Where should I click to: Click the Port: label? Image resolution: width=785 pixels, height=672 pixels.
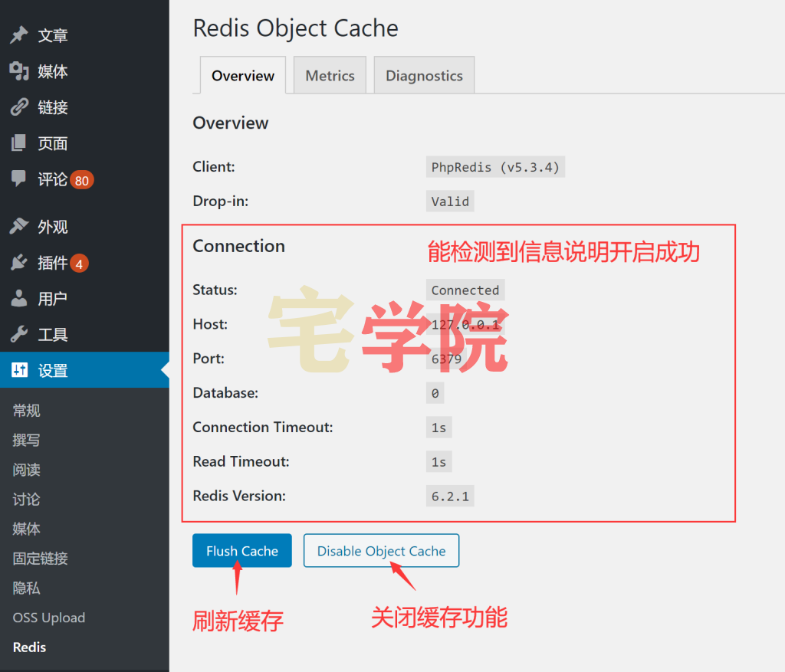point(209,359)
